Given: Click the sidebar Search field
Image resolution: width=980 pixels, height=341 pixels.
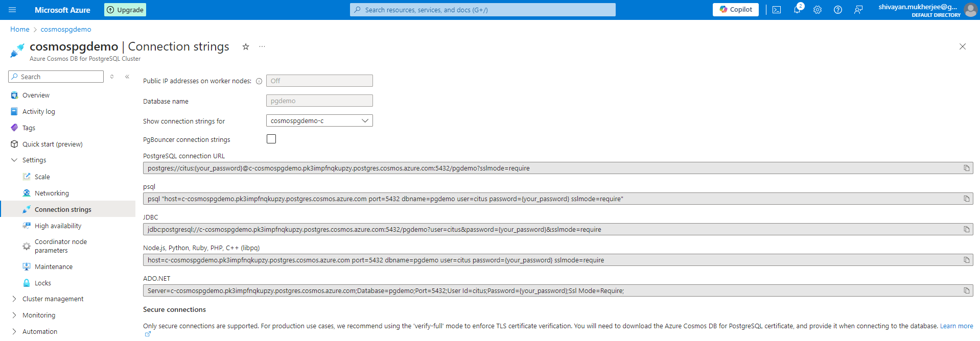Looking at the screenshot, I should tap(56, 77).
